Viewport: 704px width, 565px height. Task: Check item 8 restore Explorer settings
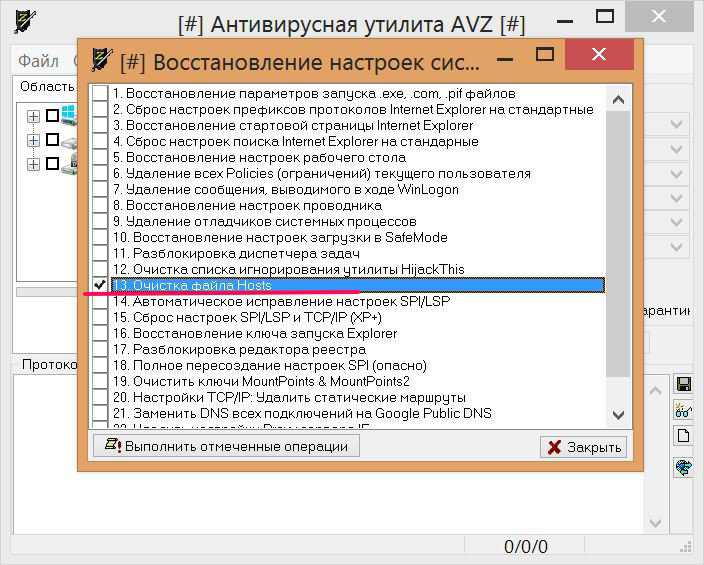pos(100,205)
